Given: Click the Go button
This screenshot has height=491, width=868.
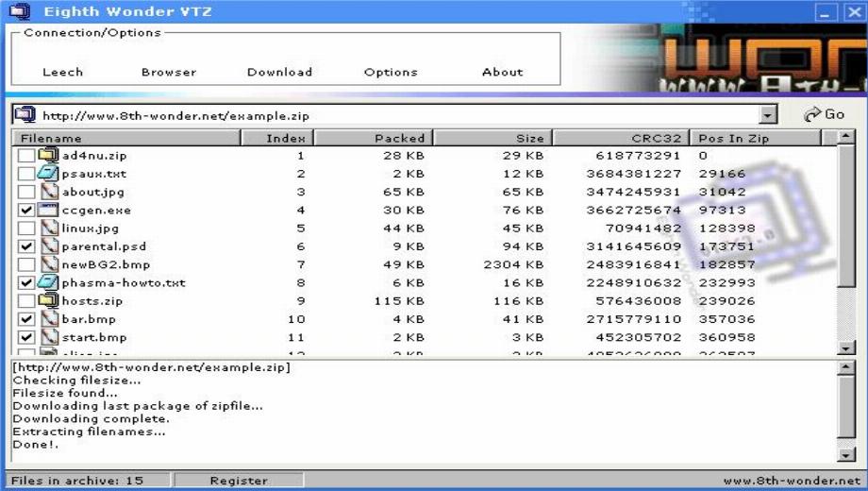Looking at the screenshot, I should point(824,114).
